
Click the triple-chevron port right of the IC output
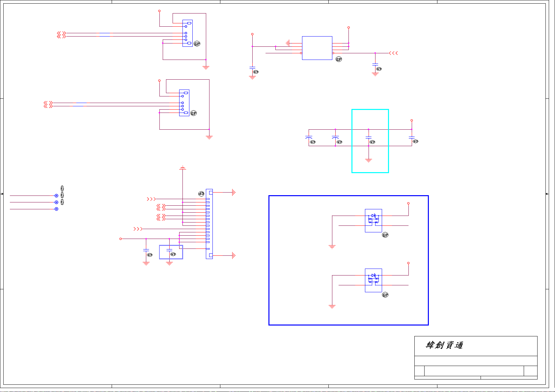point(393,53)
